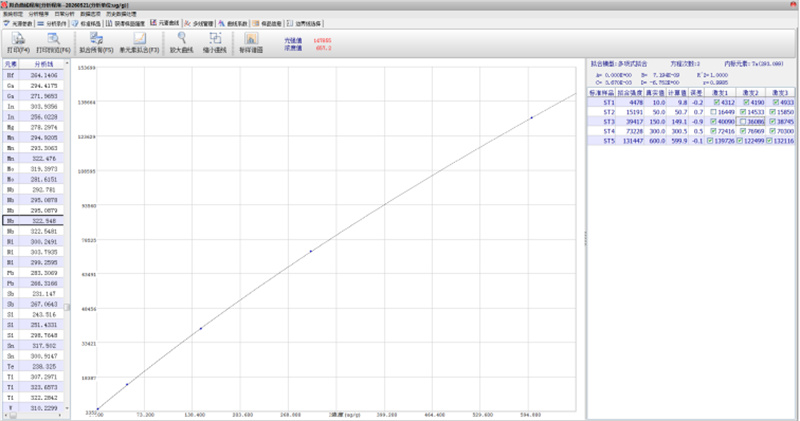The image size is (800, 421).
Task: Select the ST2 standard sample row label
Action: [x=609, y=112]
